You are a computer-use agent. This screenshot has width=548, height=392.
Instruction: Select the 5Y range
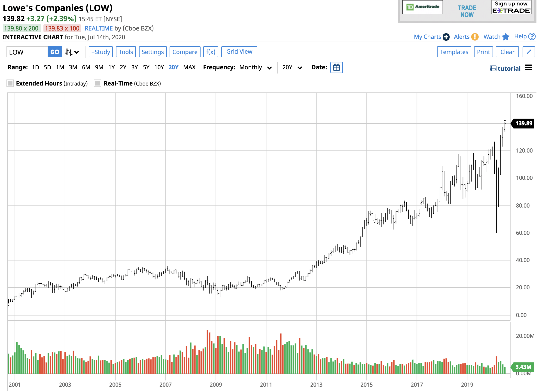146,67
